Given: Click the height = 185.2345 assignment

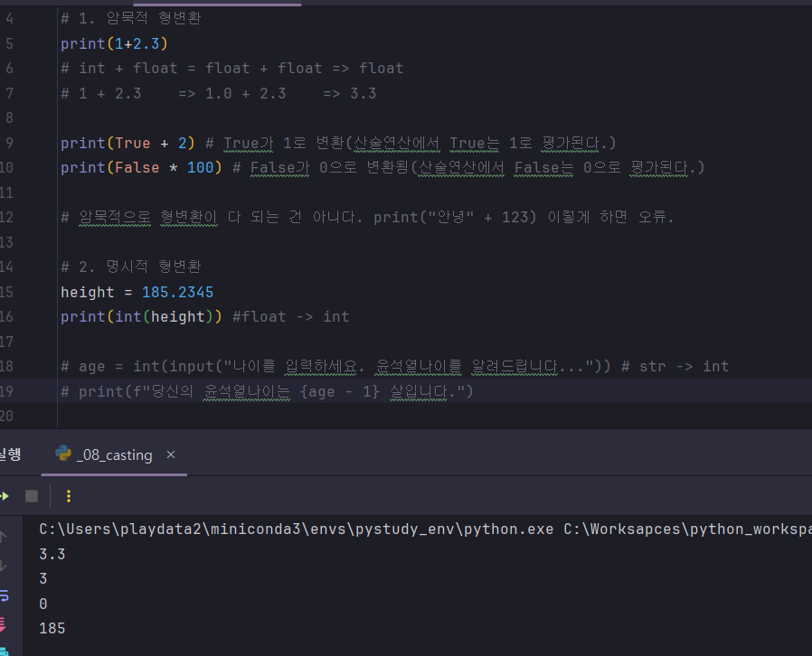Looking at the screenshot, I should point(137,292).
